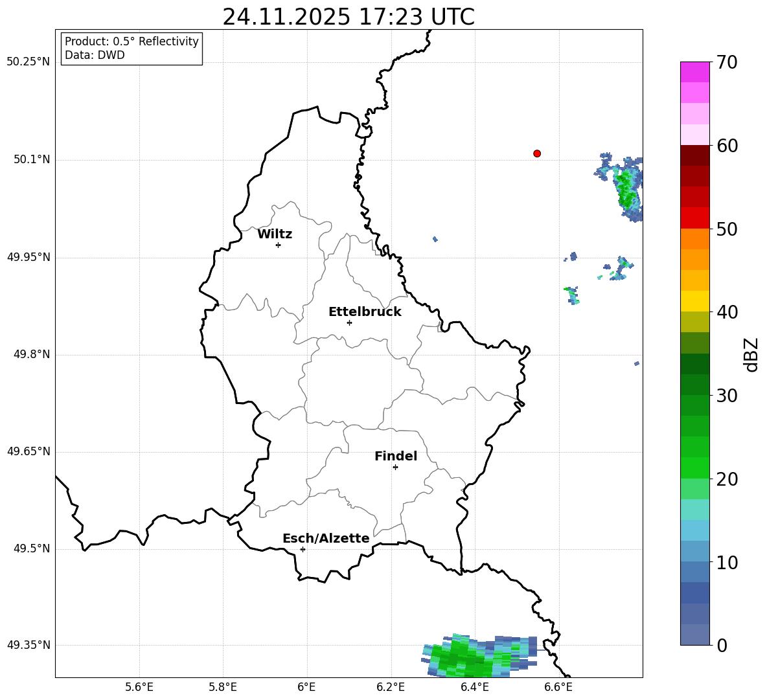767x700 pixels.
Task: Click the Ettelbruck station cross marker
Action: 349,322
